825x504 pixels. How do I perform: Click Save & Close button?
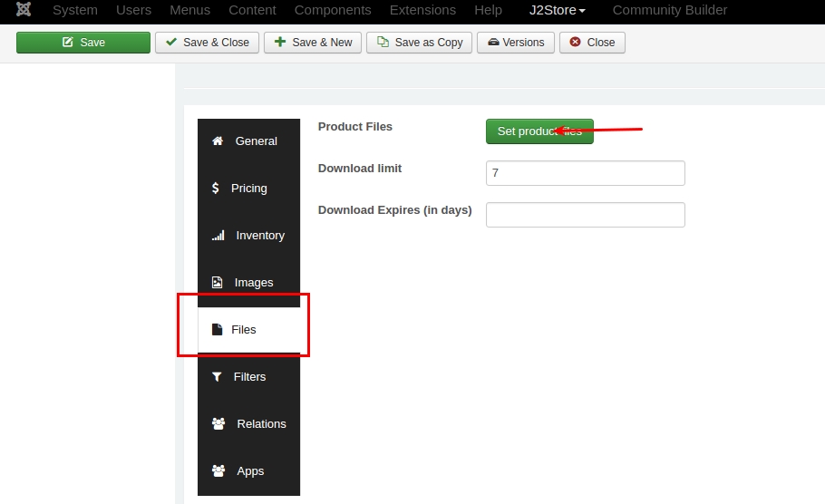[207, 43]
